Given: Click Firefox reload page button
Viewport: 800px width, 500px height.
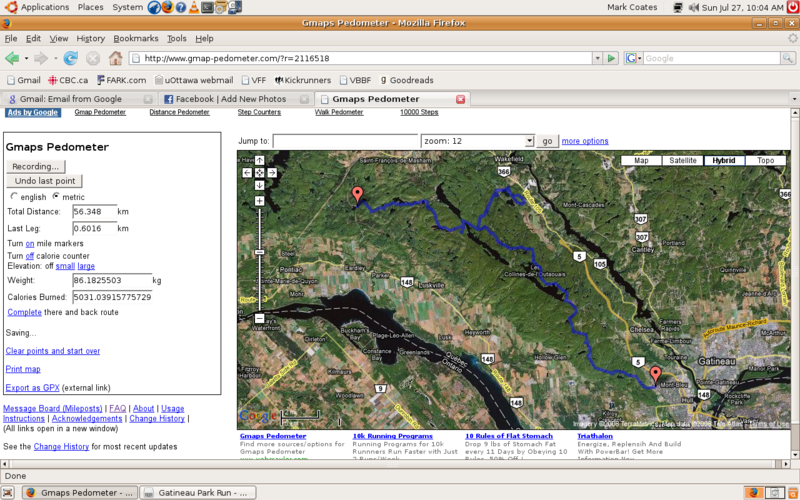Looking at the screenshot, I should pyautogui.click(x=71, y=58).
